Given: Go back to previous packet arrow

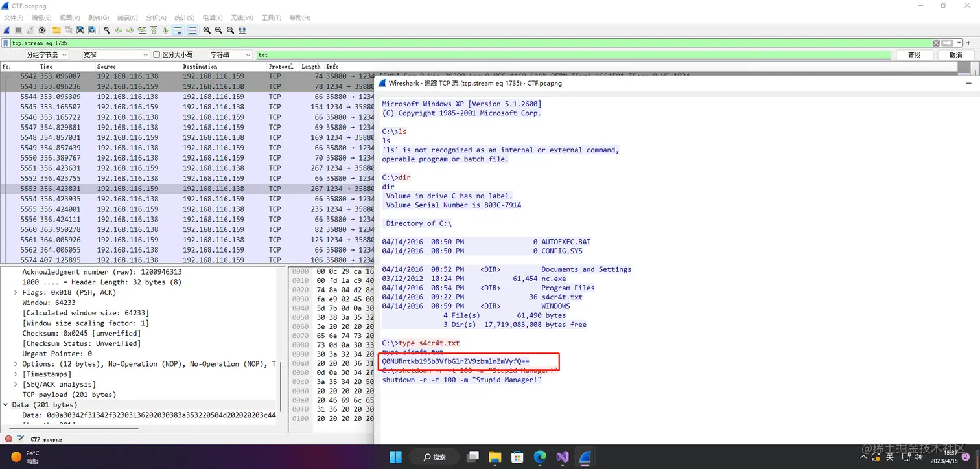Looking at the screenshot, I should click(x=119, y=30).
